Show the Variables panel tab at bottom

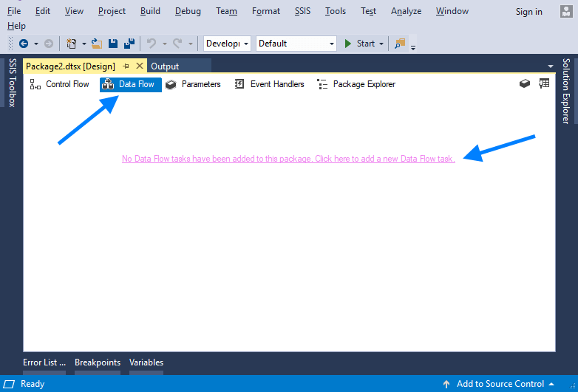click(146, 362)
